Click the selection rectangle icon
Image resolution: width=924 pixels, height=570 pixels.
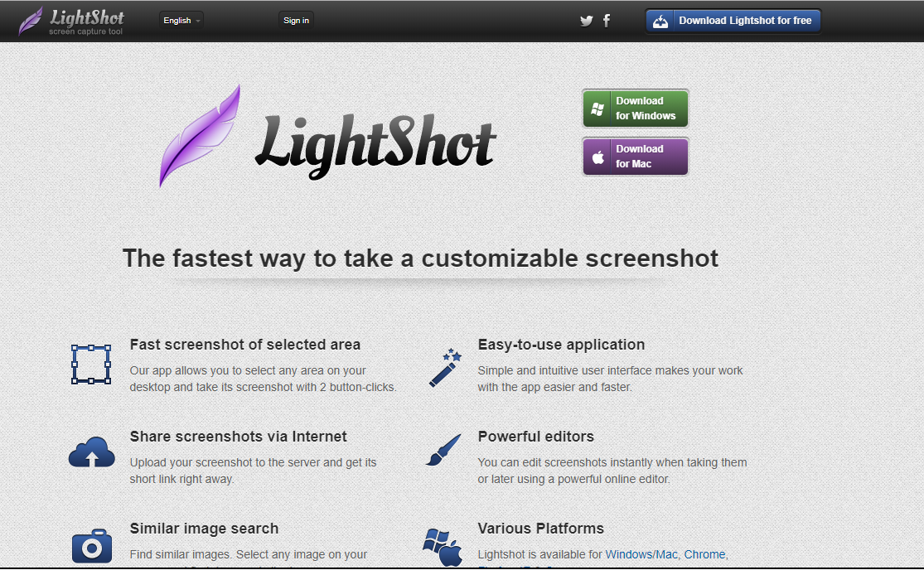click(91, 365)
